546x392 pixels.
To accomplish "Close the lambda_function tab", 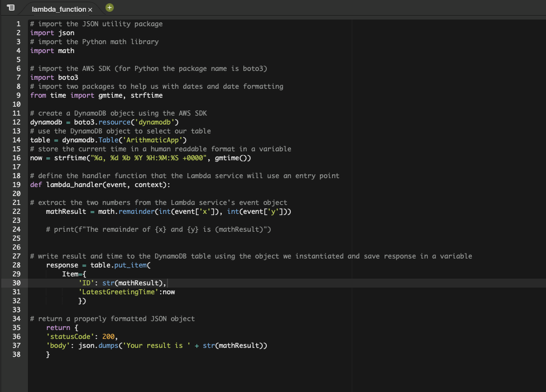I will tap(89, 9).
